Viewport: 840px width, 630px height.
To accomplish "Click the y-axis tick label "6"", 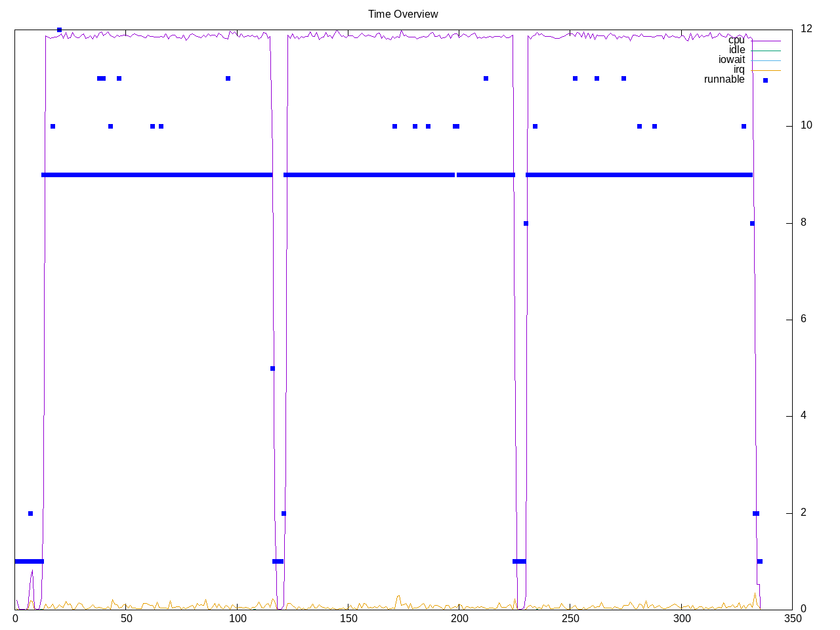I will [803, 319].
